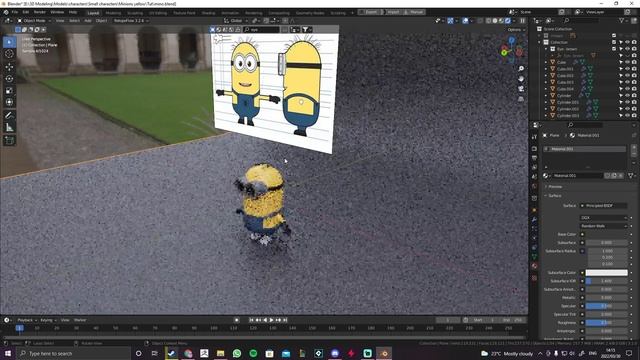This screenshot has width=640, height=360.
Task: Select rendered viewport shading mode
Action: [508, 20]
